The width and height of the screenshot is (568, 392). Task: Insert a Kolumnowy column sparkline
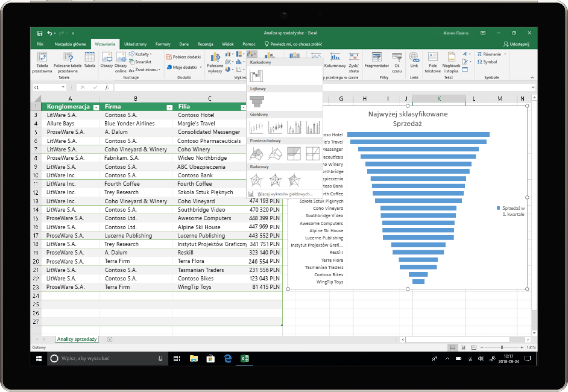pos(335,60)
